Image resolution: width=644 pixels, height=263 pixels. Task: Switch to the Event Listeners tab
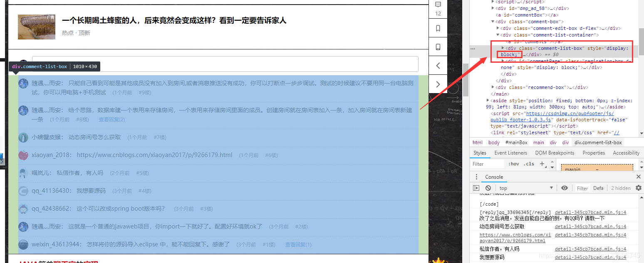(x=511, y=153)
